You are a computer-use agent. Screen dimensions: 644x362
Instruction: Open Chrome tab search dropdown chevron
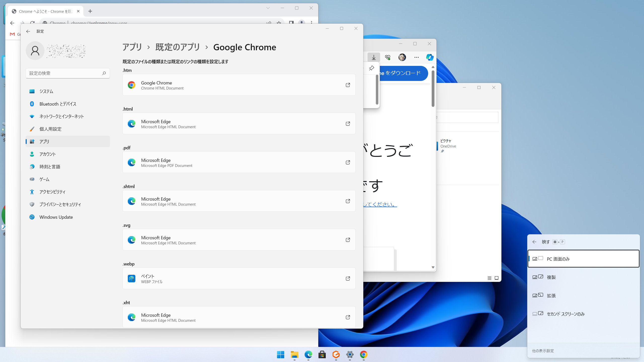[268, 8]
